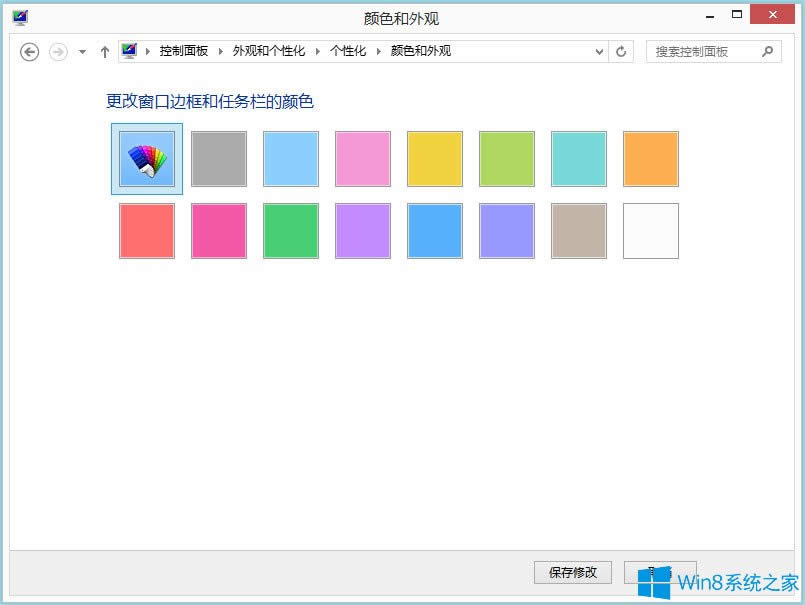Expand the address bar dropdown arrow
The height and width of the screenshot is (605, 805).
point(598,51)
